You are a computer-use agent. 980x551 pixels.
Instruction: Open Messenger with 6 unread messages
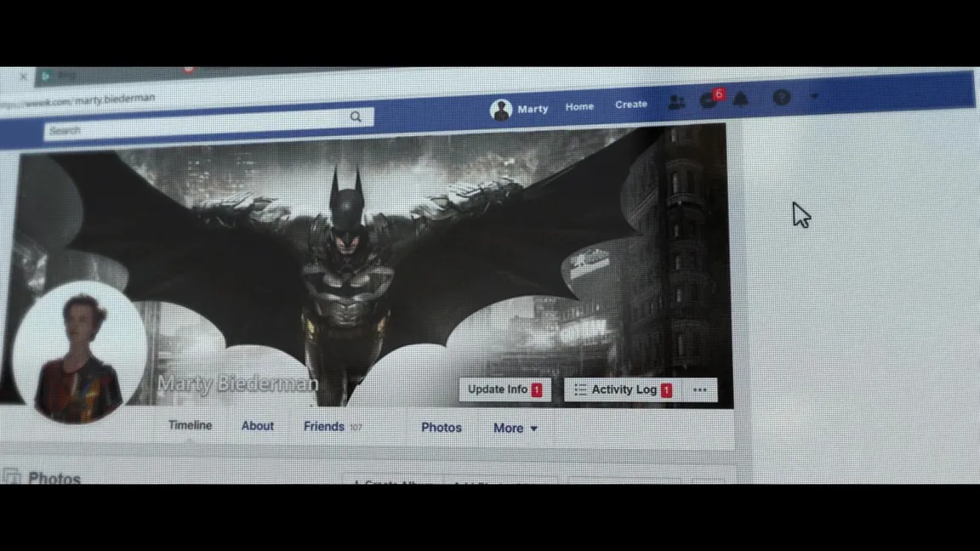click(709, 100)
